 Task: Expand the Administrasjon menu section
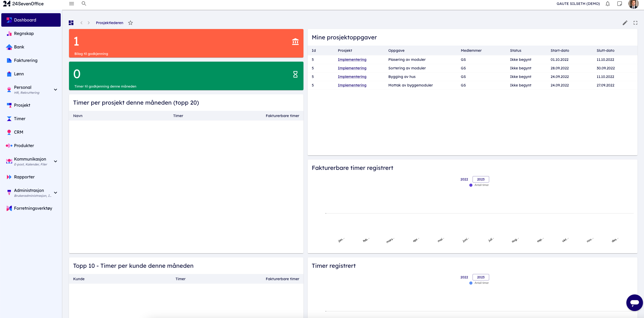[56, 193]
